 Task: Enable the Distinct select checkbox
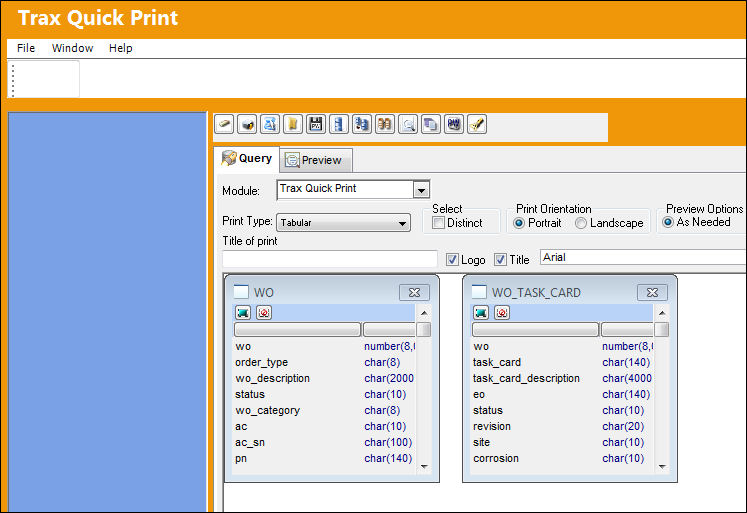coord(438,222)
